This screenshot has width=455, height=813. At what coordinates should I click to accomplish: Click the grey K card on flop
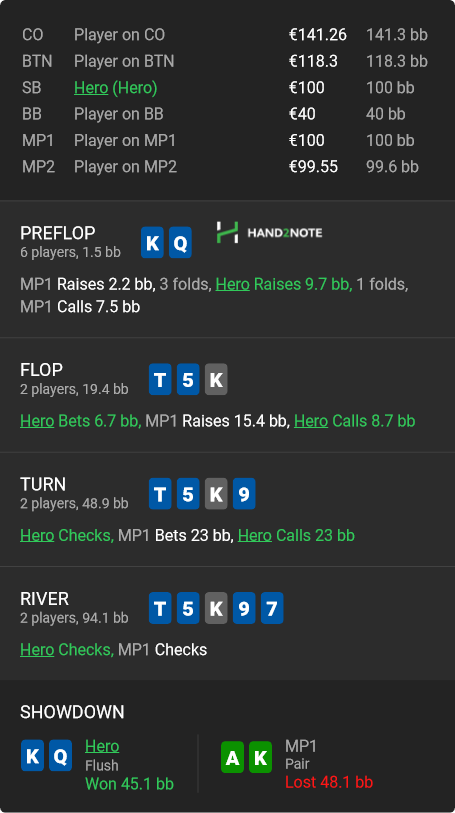pos(216,380)
